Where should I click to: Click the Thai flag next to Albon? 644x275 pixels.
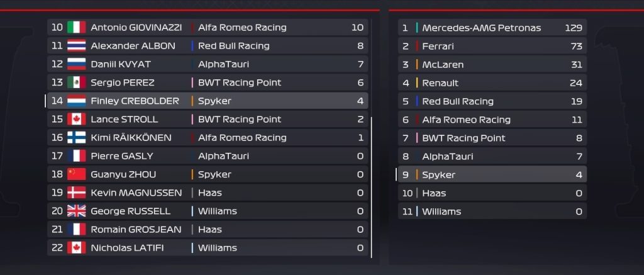pyautogui.click(x=76, y=46)
